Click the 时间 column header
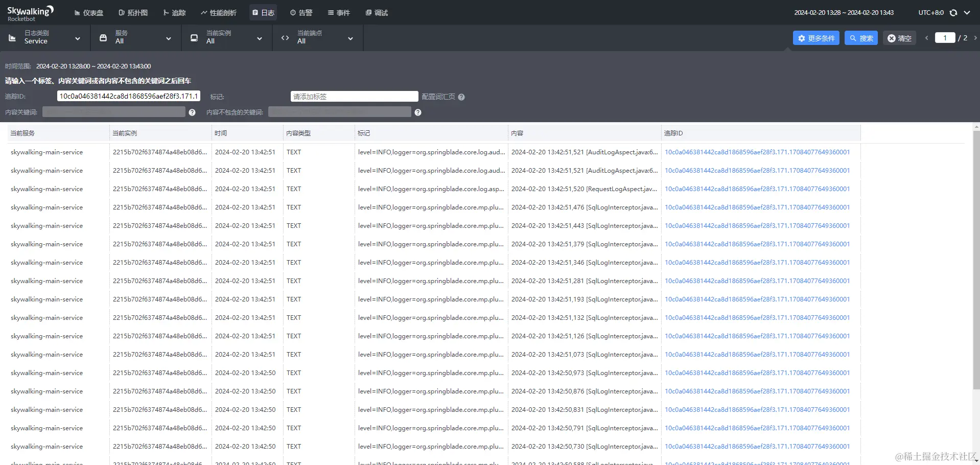 (247, 133)
